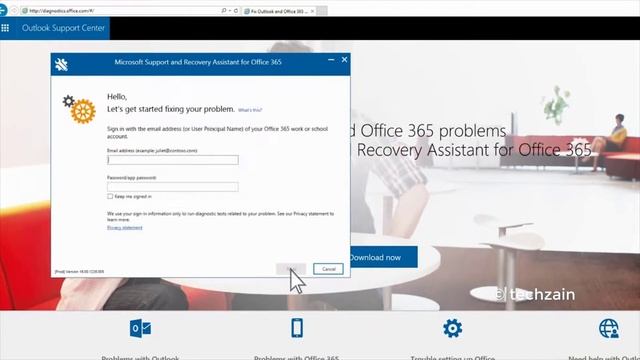This screenshot has height=360, width=640.
Task: Click the mobile phone icon
Action: pos(297,328)
